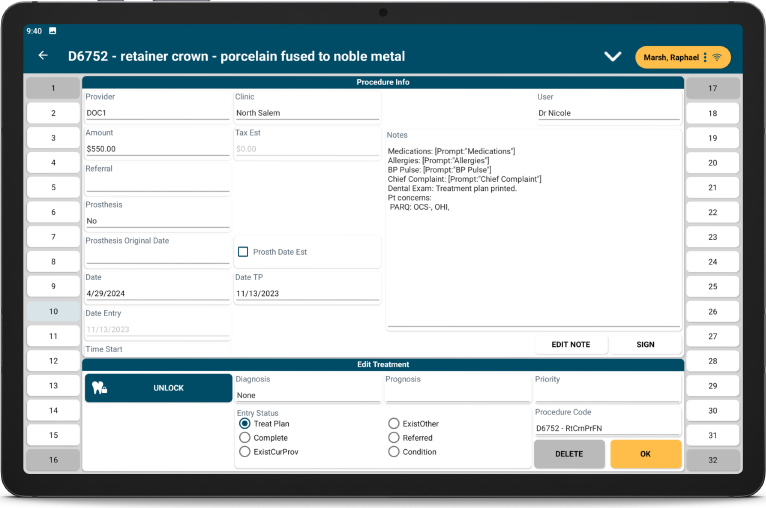
Task: Tap the tooth icon on Unlock button
Action: (x=99, y=388)
